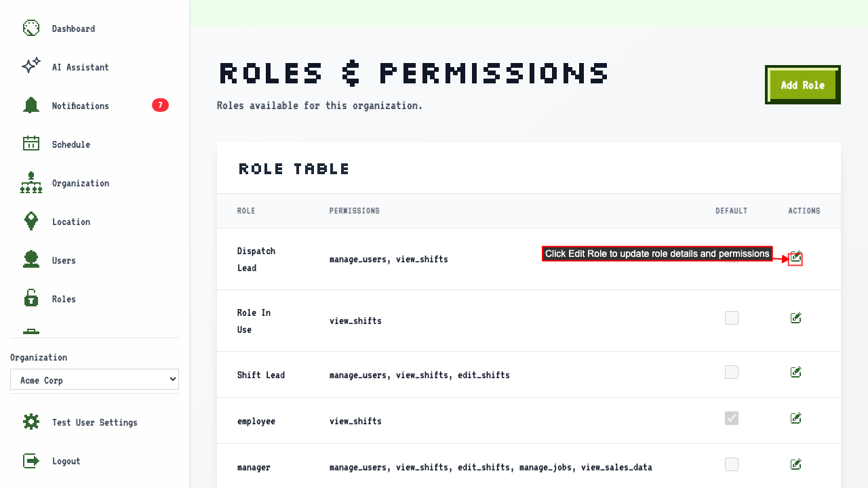Click the Role Table heading

pyautogui.click(x=294, y=169)
